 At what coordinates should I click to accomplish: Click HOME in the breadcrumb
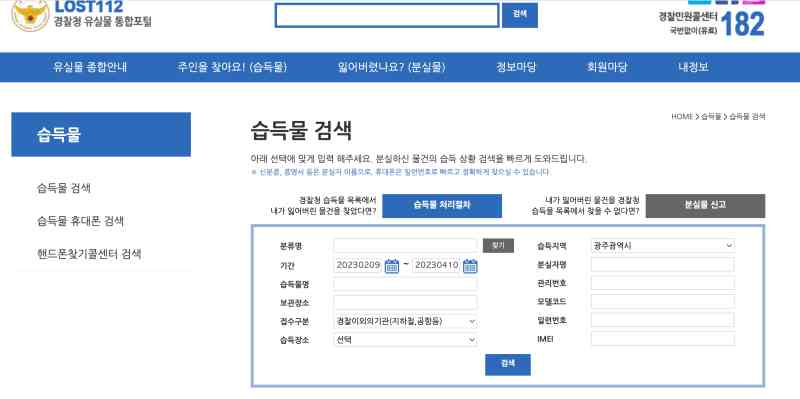click(x=682, y=117)
